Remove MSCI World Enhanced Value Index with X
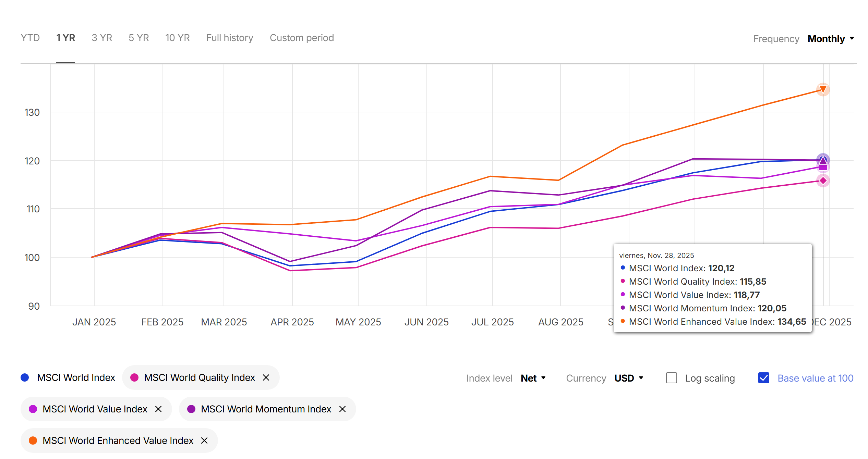This screenshot has width=868, height=459. point(204,441)
